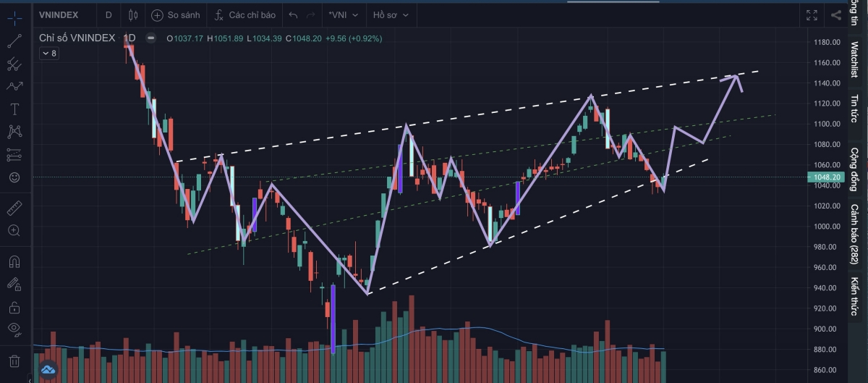Delete drawings with the trash icon

[x=14, y=361]
